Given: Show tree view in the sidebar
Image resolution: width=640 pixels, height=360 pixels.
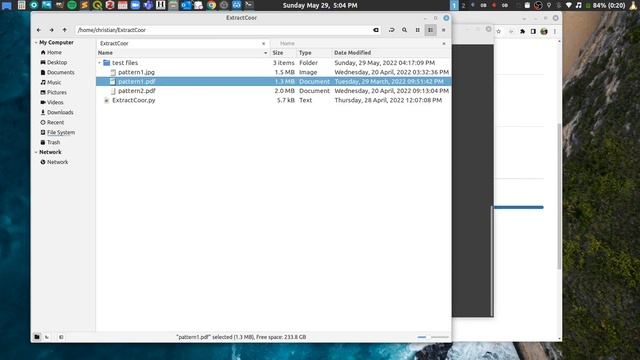Looking at the screenshot, I should tap(47, 337).
